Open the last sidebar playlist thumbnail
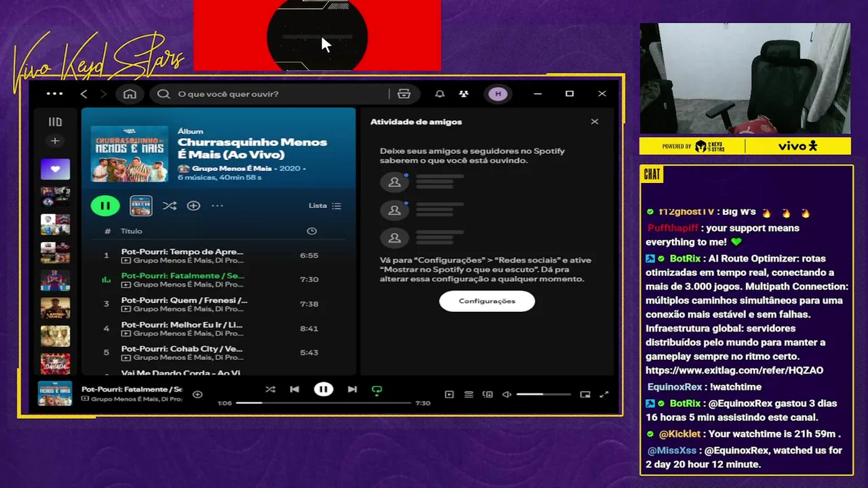This screenshot has width=868, height=488. coord(55,363)
